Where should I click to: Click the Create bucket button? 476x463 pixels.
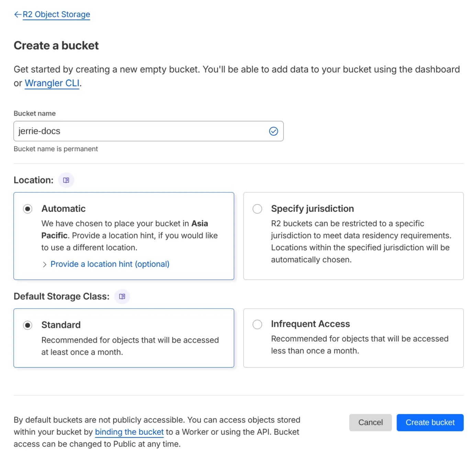(x=430, y=422)
